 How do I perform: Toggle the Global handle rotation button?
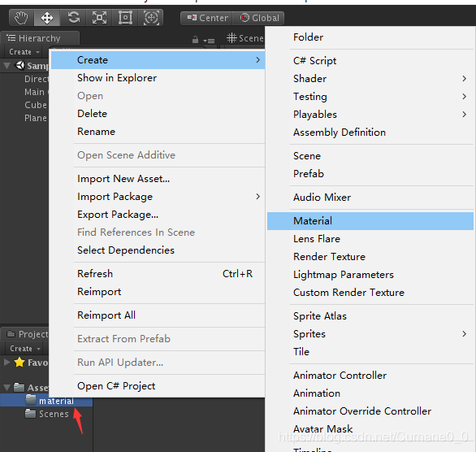258,18
